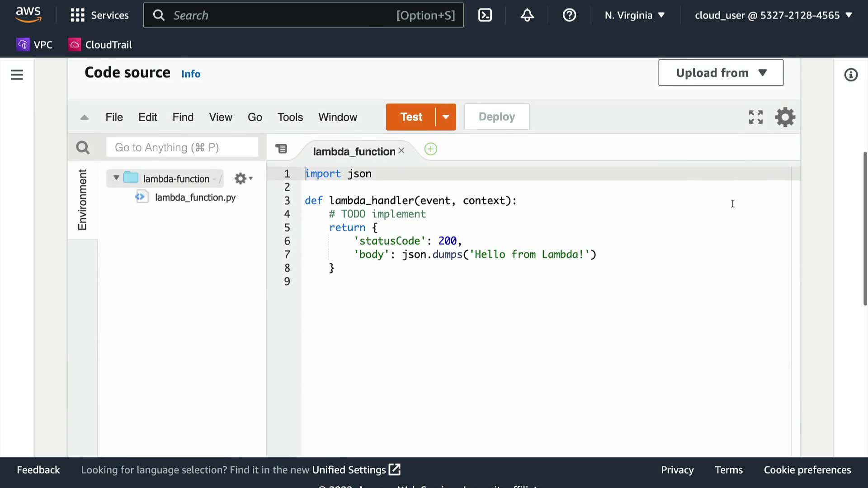Open the Tools menu
868x488 pixels.
click(290, 117)
